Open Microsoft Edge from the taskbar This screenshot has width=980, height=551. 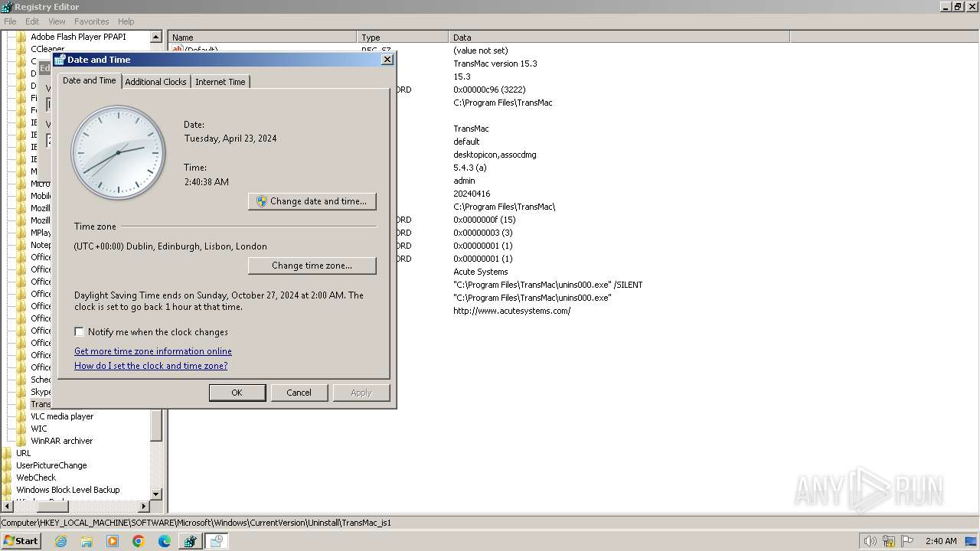(165, 541)
